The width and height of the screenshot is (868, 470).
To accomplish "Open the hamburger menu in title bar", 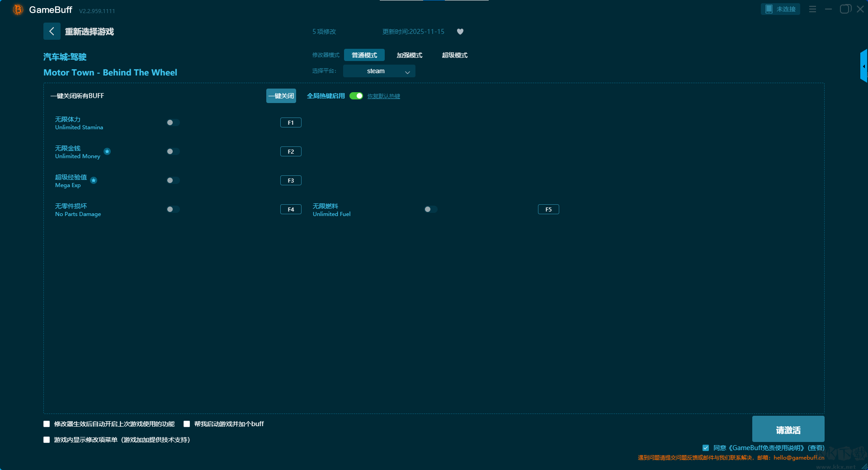I will pyautogui.click(x=812, y=9).
